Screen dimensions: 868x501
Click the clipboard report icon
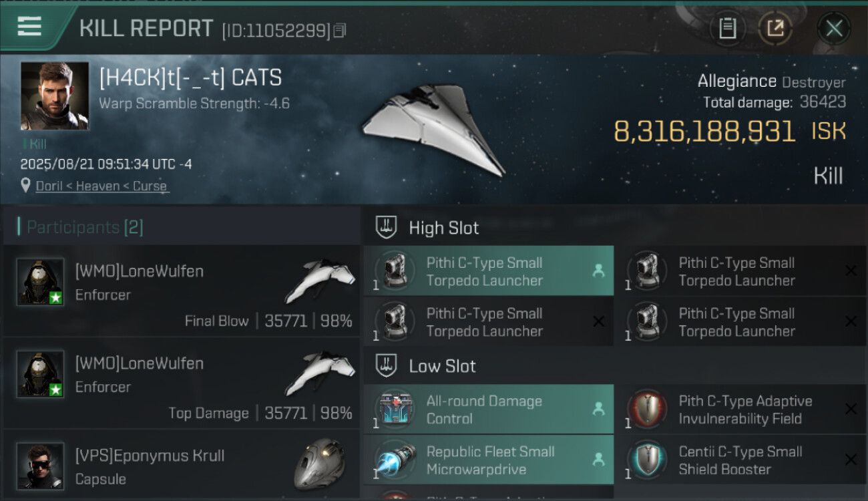tap(727, 29)
